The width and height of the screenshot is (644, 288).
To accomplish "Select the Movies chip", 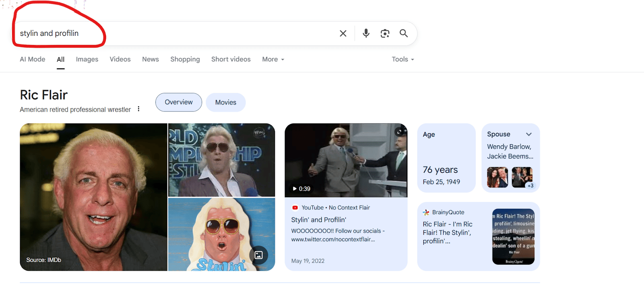I will pyautogui.click(x=226, y=102).
